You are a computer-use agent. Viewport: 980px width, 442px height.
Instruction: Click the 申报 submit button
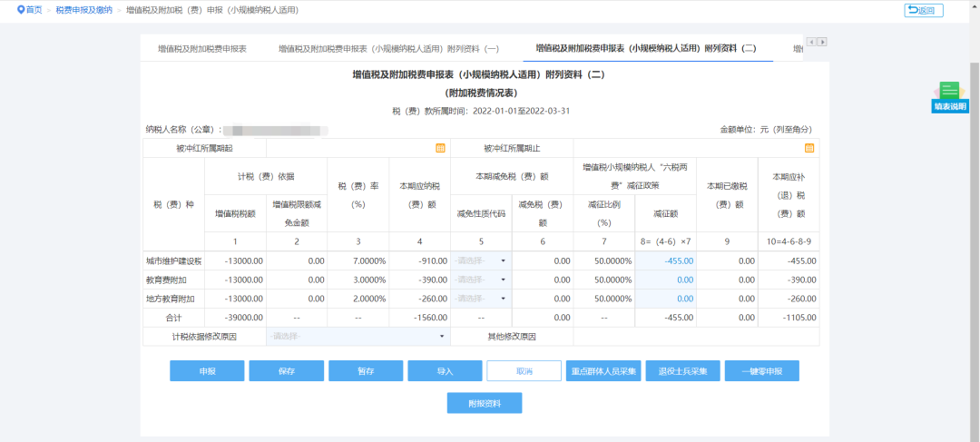click(207, 371)
